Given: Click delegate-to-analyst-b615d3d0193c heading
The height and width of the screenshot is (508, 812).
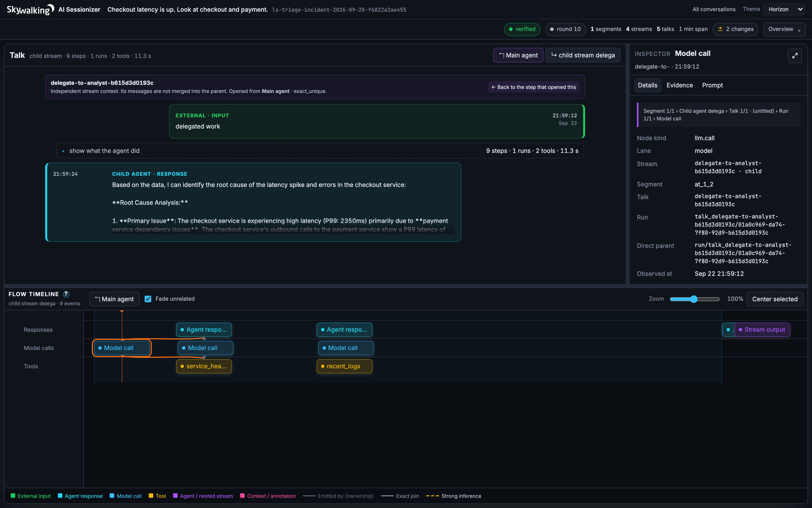Looking at the screenshot, I should point(102,83).
